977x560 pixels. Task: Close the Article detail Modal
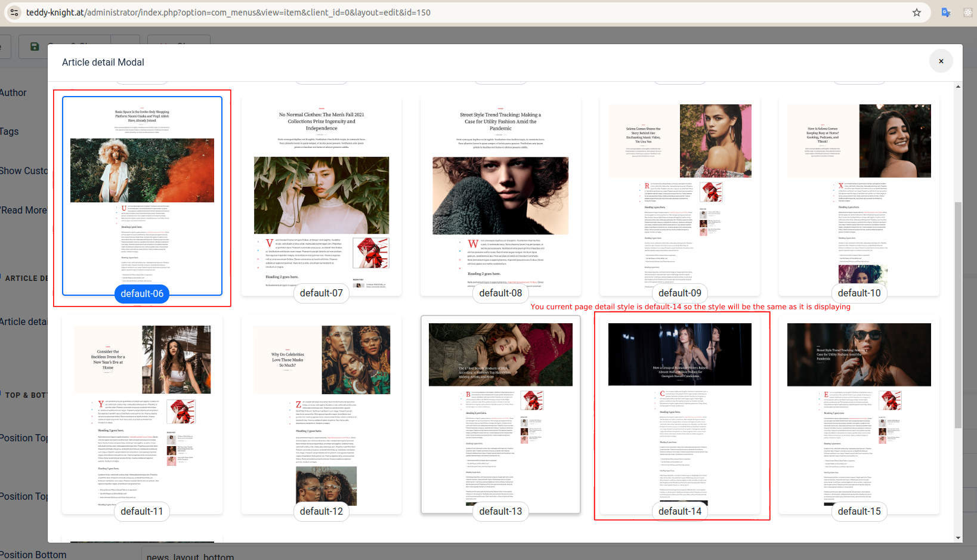941,61
